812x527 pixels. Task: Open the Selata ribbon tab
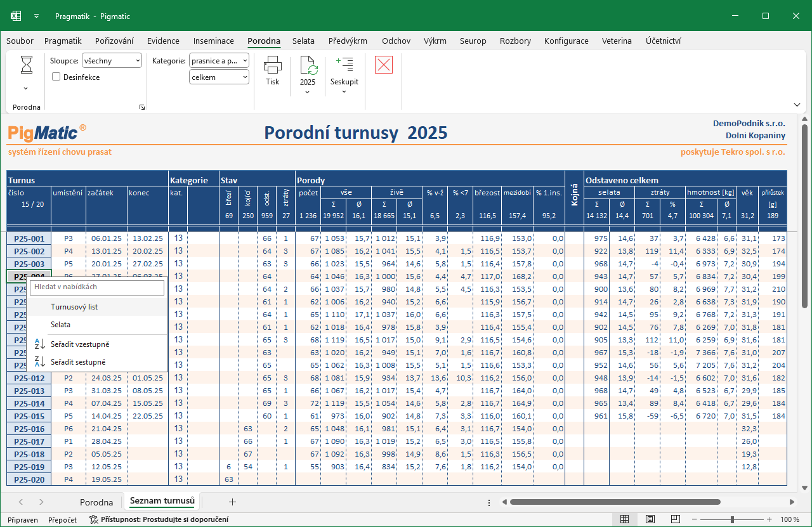click(303, 41)
